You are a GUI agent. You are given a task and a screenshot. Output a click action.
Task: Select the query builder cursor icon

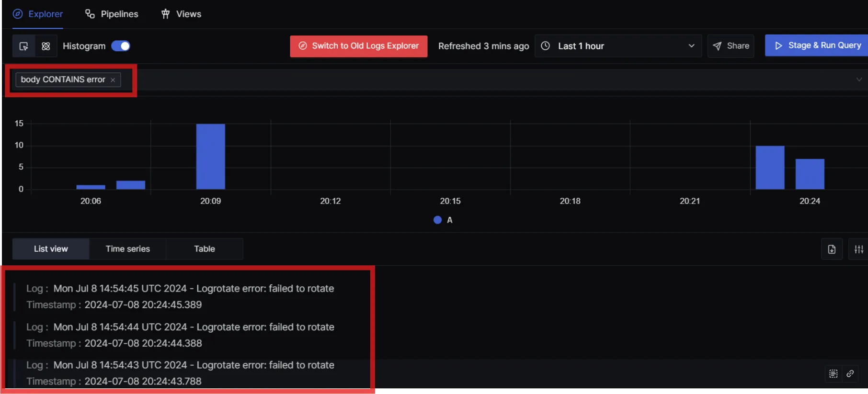pos(23,46)
